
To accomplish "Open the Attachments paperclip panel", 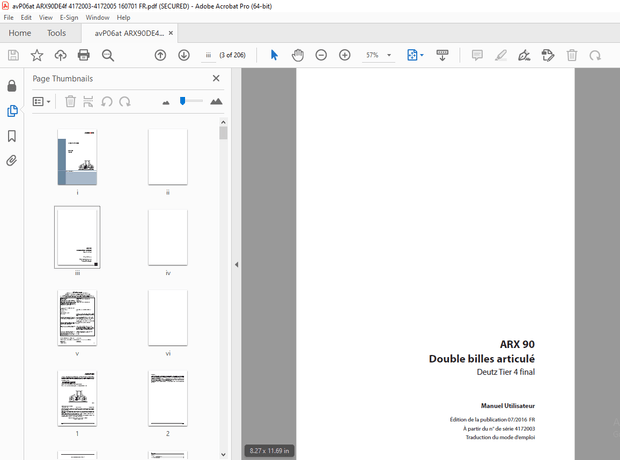I will point(11,161).
